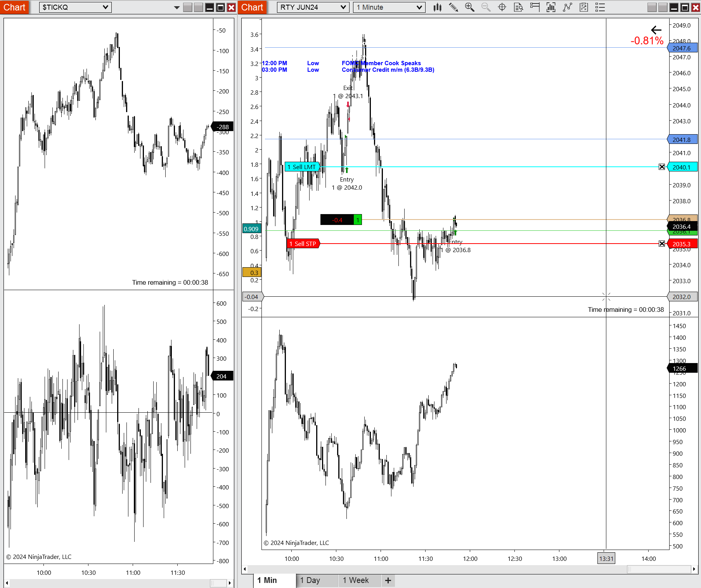This screenshot has height=588, width=701.
Task: Click the -0.4 position PnL marker
Action: (337, 220)
